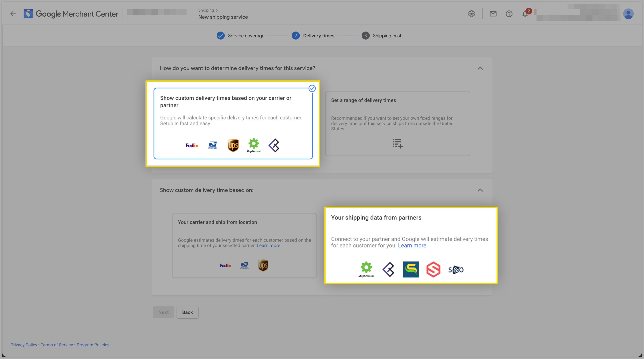The width and height of the screenshot is (644, 359).
Task: Click the user account avatar
Action: (628, 14)
